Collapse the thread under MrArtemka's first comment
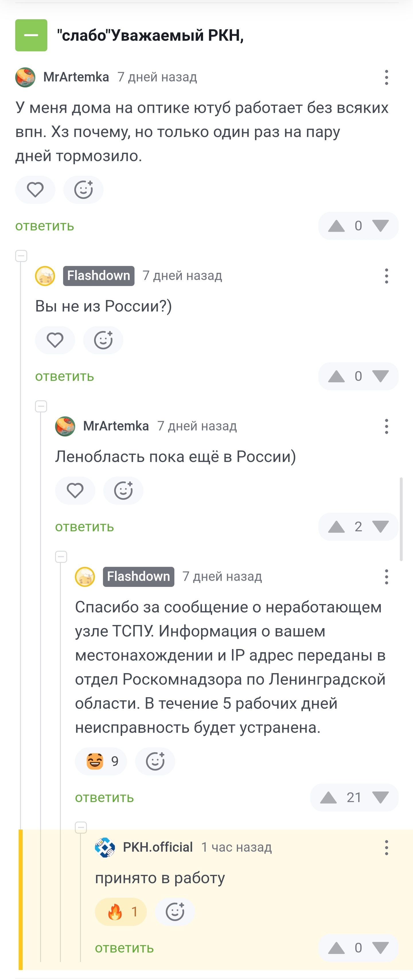 [21, 256]
